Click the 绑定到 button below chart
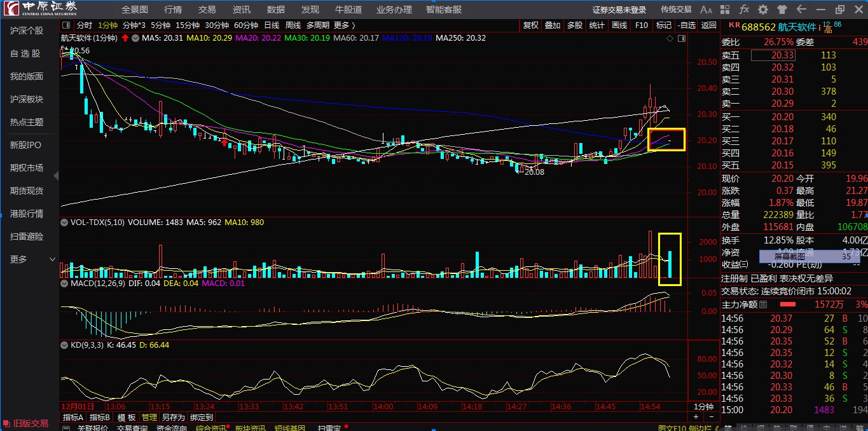This screenshot has width=868, height=431. [x=202, y=418]
